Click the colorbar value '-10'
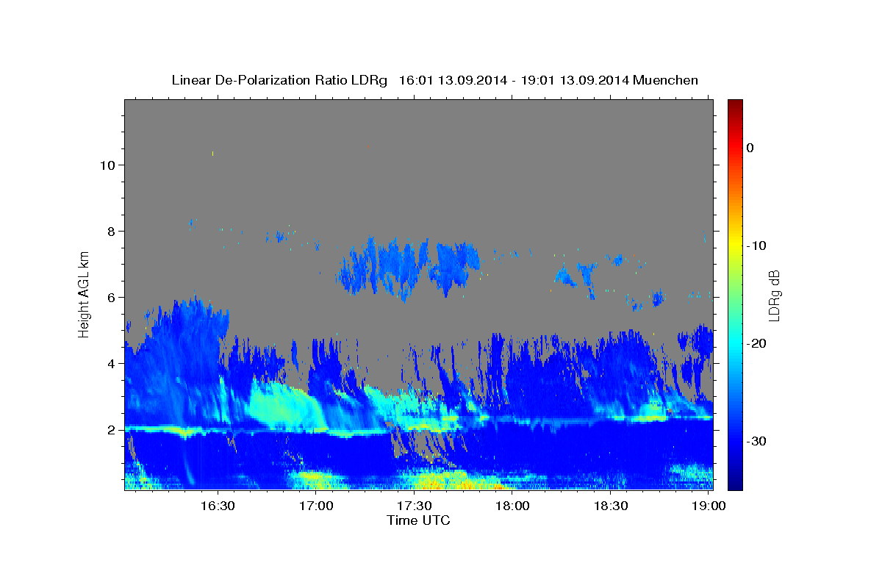This screenshot has height=588, width=882. pos(756,245)
